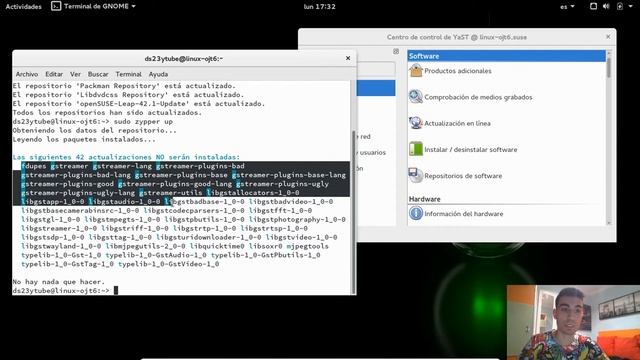The height and width of the screenshot is (360, 640).
Task: Open the Ver menu in terminal
Action: point(75,74)
